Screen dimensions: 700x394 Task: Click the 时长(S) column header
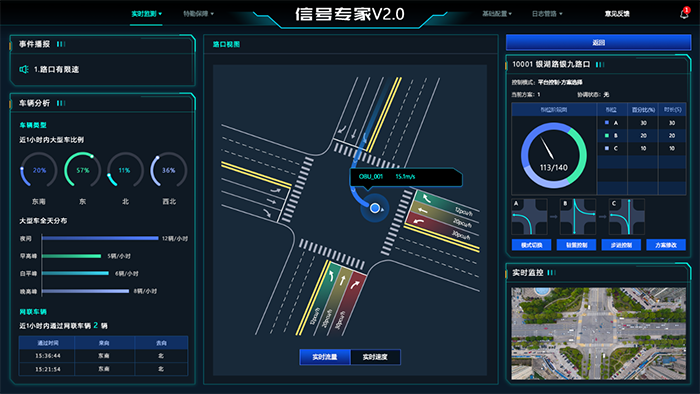pyautogui.click(x=672, y=110)
